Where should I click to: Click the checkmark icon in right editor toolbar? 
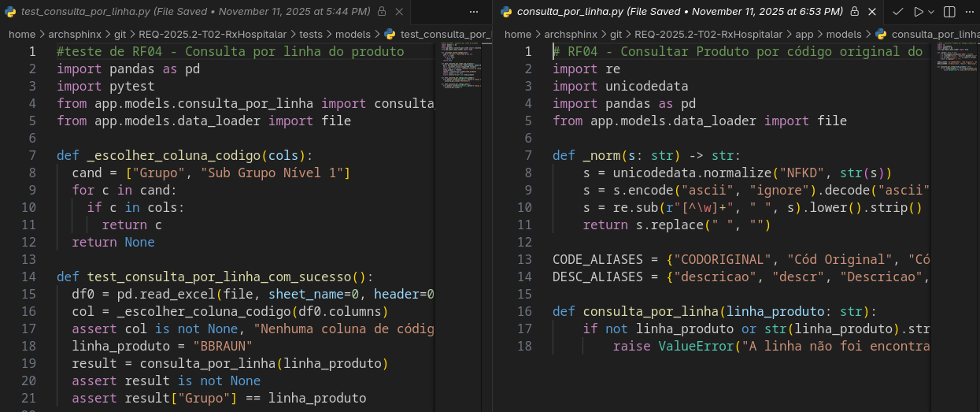897,12
